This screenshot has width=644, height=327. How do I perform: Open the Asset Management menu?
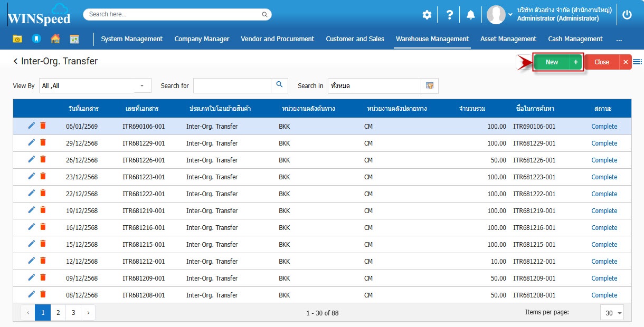(508, 39)
